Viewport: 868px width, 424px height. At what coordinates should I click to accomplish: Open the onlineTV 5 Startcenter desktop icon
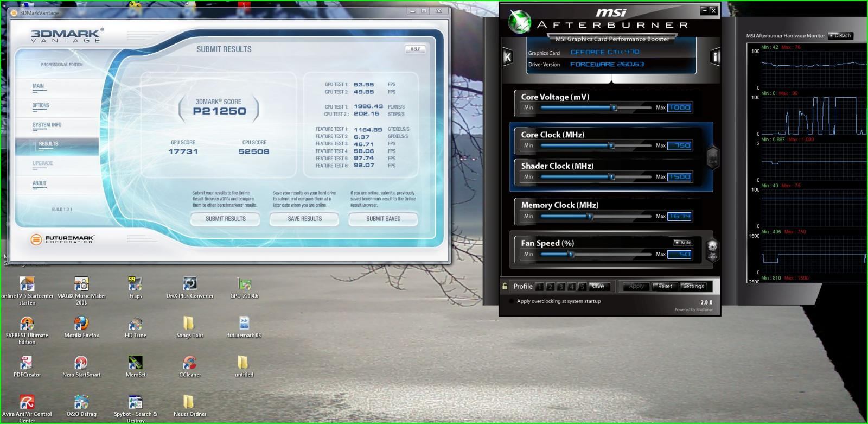click(x=27, y=284)
